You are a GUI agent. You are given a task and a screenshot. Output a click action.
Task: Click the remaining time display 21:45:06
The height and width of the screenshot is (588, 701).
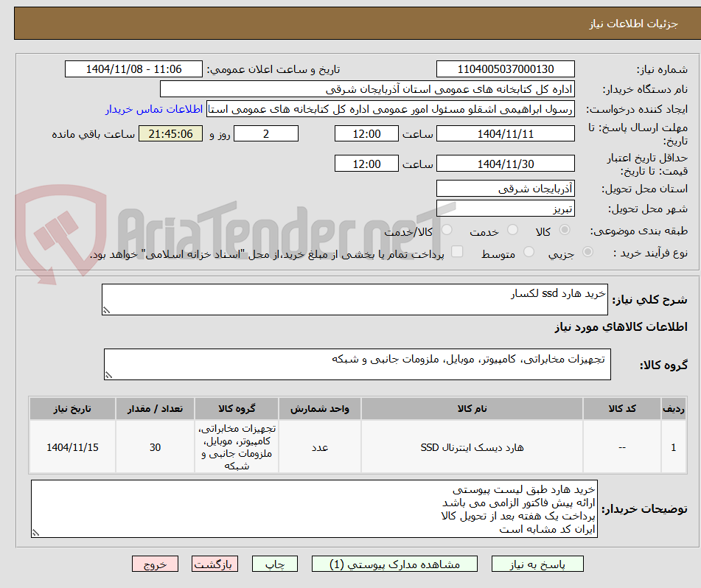point(170,133)
